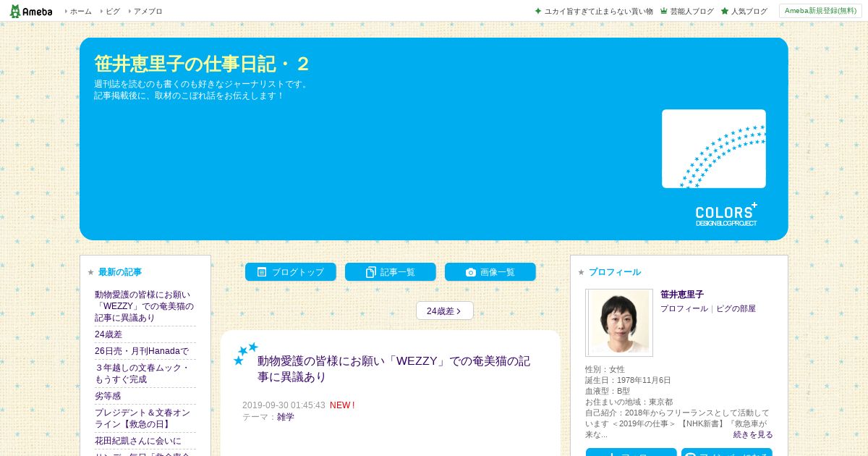Click the crown icon beside 芸能人ブログ

pos(664,11)
